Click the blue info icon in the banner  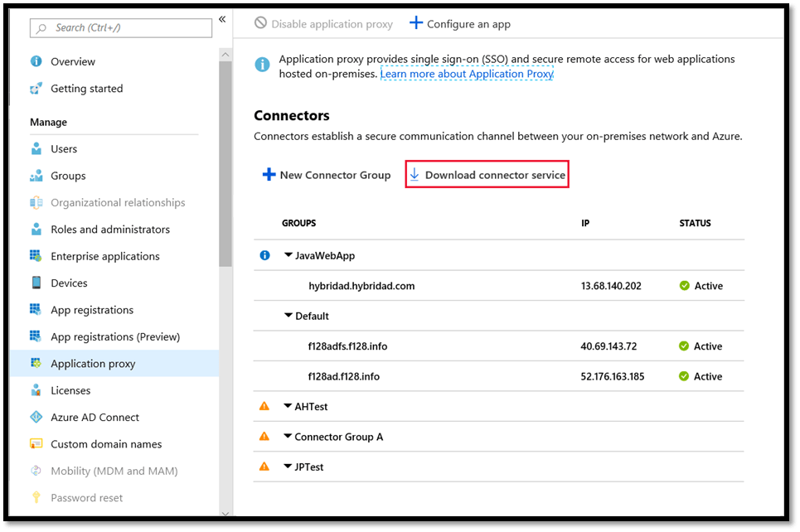pos(262,65)
